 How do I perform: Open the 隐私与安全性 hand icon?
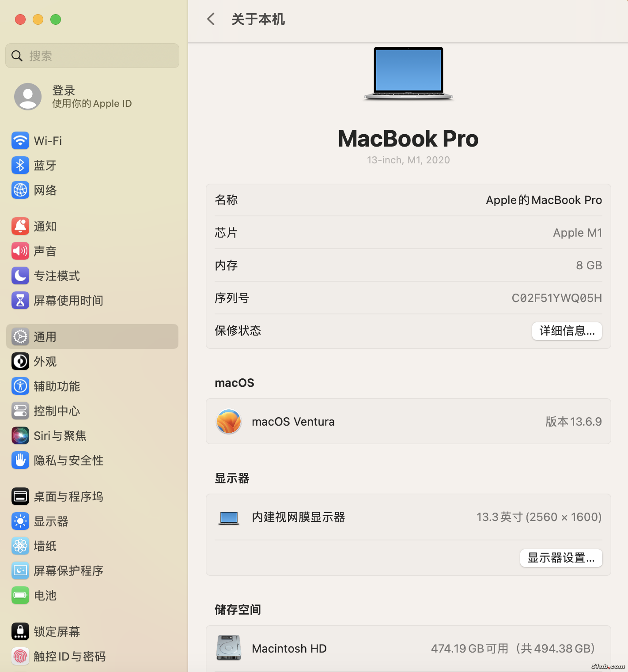(x=20, y=461)
